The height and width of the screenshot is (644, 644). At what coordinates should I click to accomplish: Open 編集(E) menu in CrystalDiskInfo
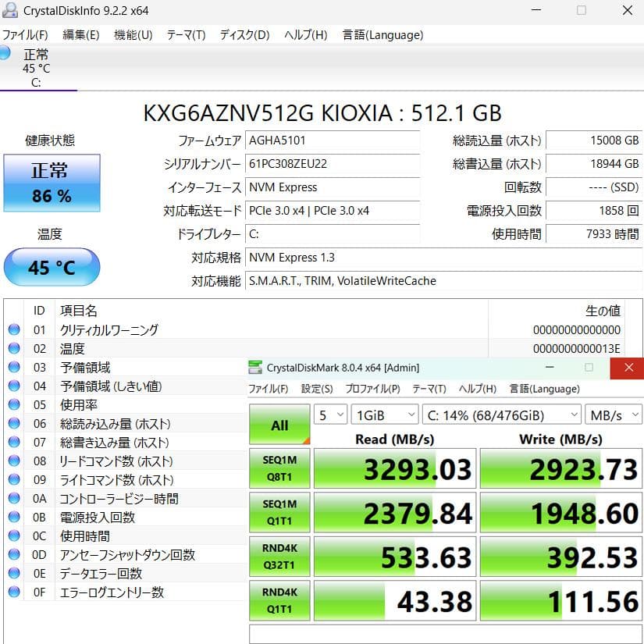pyautogui.click(x=80, y=35)
